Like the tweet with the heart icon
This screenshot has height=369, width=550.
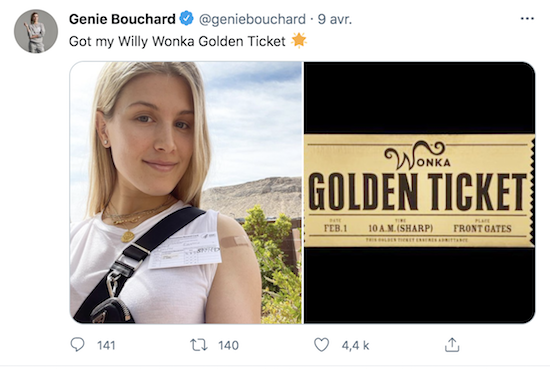coord(321,344)
